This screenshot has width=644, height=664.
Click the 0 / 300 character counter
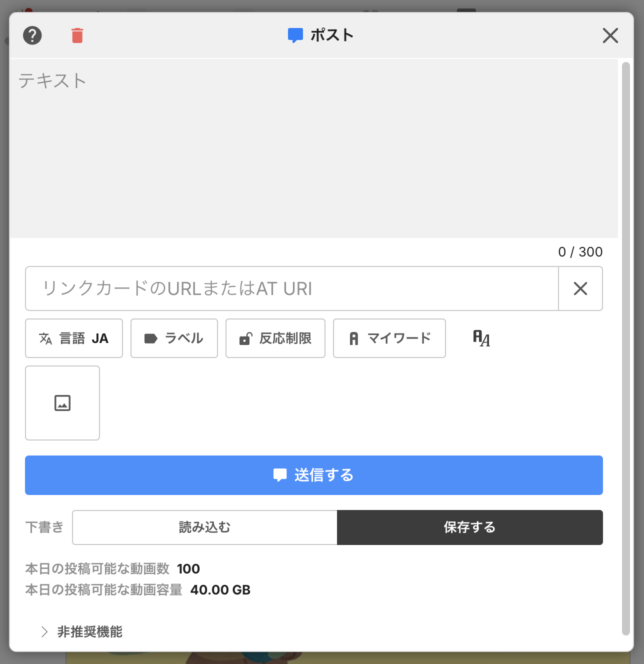pyautogui.click(x=580, y=252)
